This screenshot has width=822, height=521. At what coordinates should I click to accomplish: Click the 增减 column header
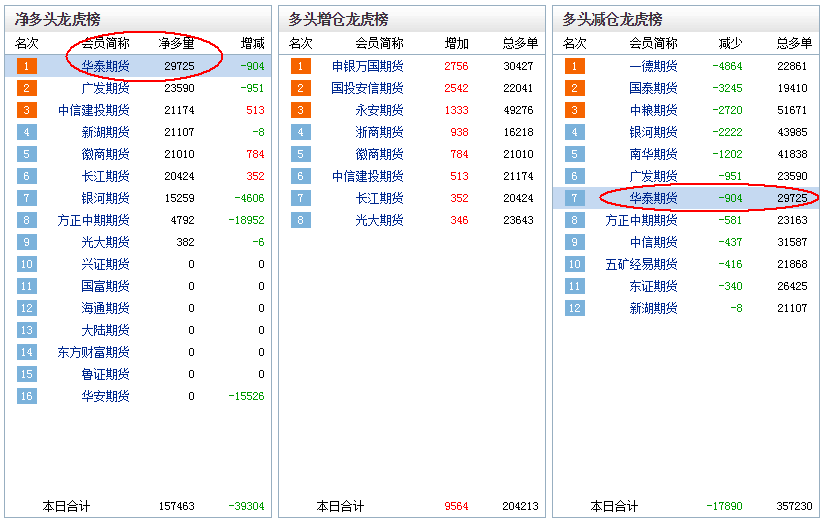253,43
